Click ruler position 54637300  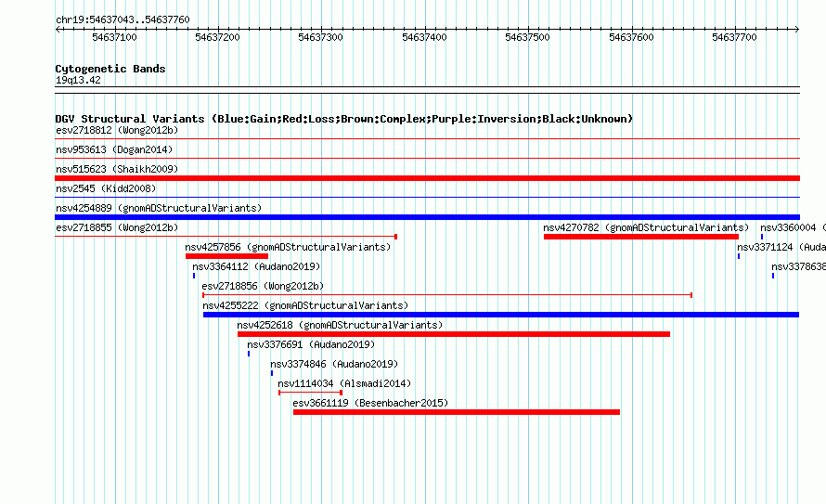(321, 37)
